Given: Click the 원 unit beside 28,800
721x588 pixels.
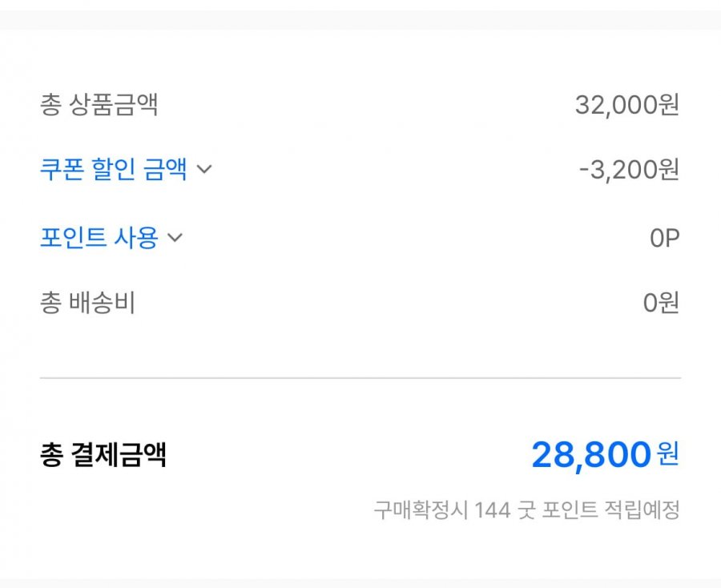Looking at the screenshot, I should click(667, 454).
